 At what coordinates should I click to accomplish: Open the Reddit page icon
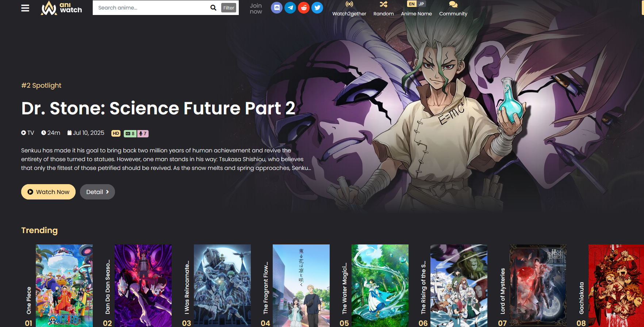pyautogui.click(x=304, y=7)
